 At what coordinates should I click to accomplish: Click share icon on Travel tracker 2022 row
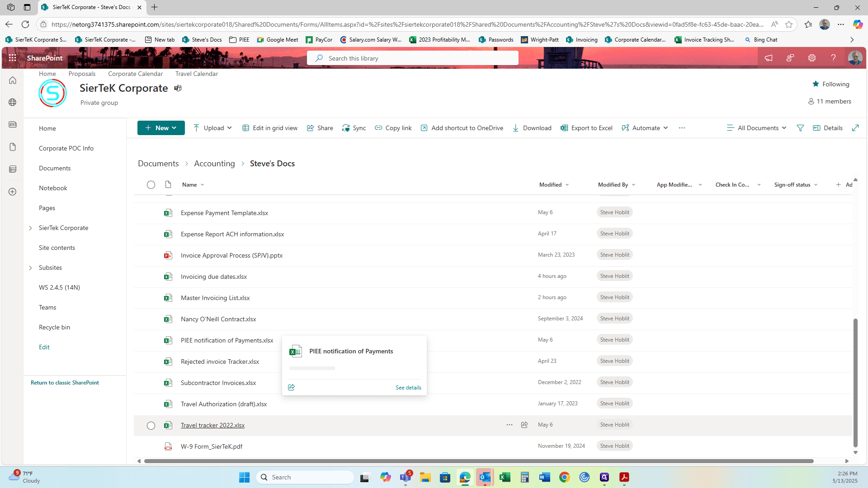pos(524,425)
